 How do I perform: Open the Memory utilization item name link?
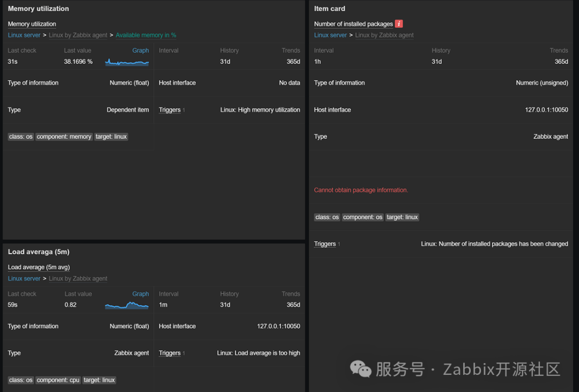[x=32, y=24]
